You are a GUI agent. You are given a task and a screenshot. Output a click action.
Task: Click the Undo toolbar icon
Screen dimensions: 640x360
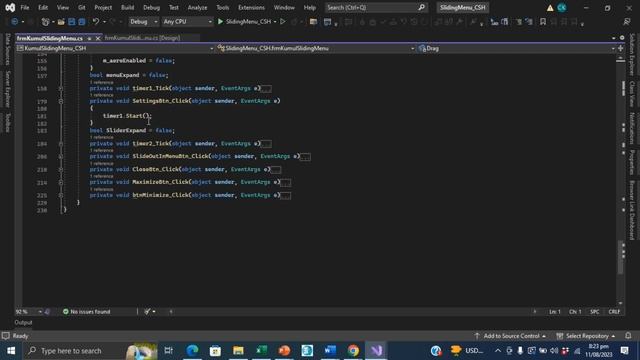(x=96, y=22)
